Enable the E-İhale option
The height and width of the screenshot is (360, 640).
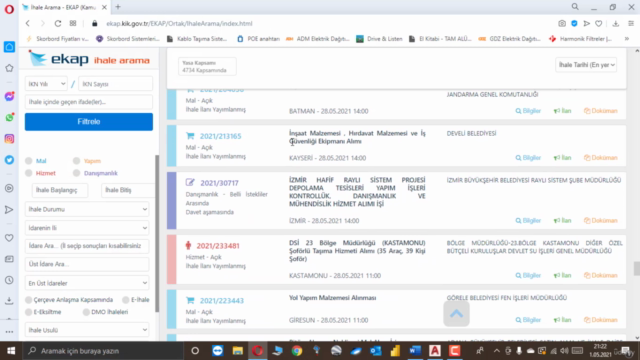point(126,300)
